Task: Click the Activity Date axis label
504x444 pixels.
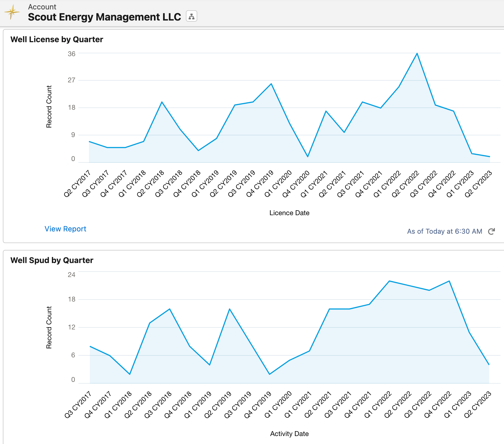Action: click(289, 433)
